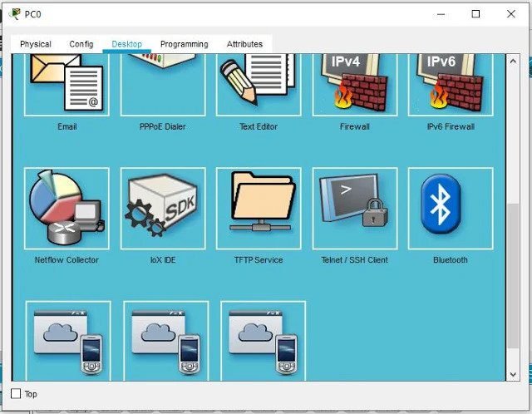Select the Attributes tab
The width and height of the screenshot is (532, 414).
point(244,44)
